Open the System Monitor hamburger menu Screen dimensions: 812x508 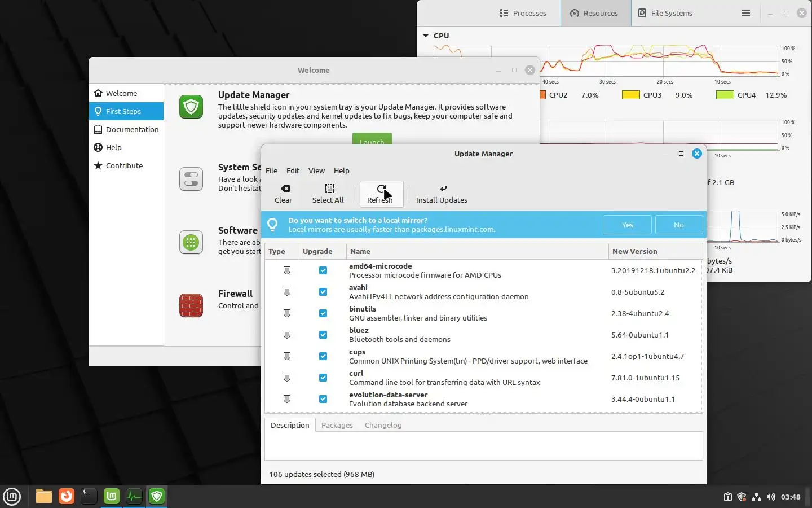click(746, 13)
